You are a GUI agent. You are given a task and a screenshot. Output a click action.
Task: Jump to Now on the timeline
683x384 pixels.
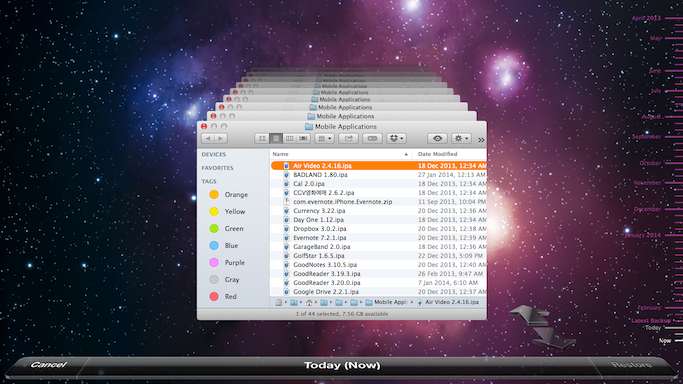pyautogui.click(x=665, y=341)
